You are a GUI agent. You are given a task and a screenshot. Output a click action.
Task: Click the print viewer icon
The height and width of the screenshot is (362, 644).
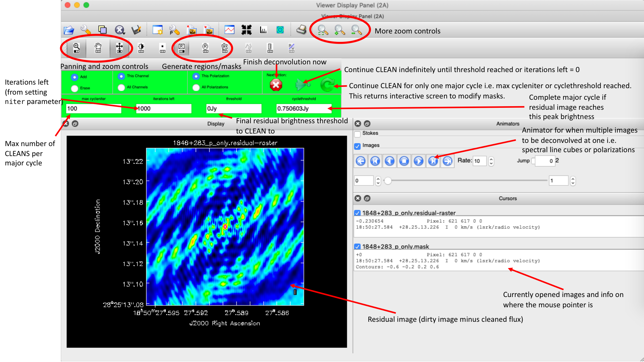[301, 30]
